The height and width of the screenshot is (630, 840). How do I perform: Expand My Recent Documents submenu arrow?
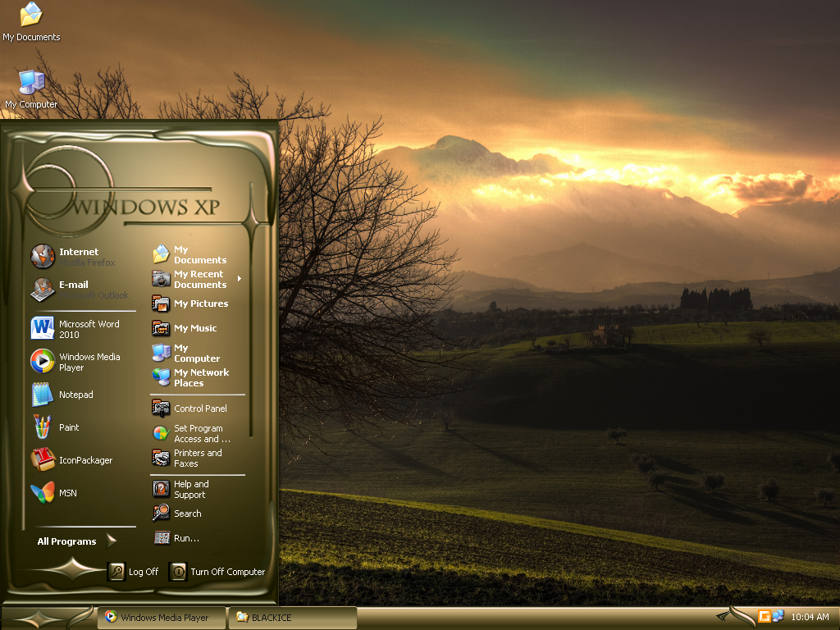coord(240,279)
